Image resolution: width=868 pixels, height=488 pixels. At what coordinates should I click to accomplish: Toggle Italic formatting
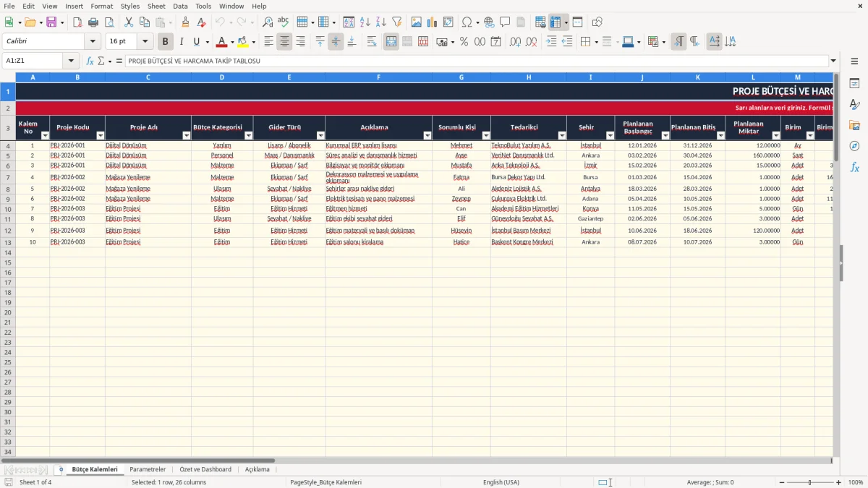click(x=182, y=42)
